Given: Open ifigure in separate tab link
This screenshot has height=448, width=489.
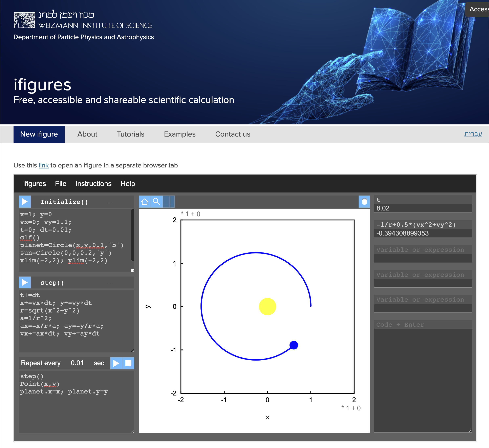Looking at the screenshot, I should pos(44,165).
